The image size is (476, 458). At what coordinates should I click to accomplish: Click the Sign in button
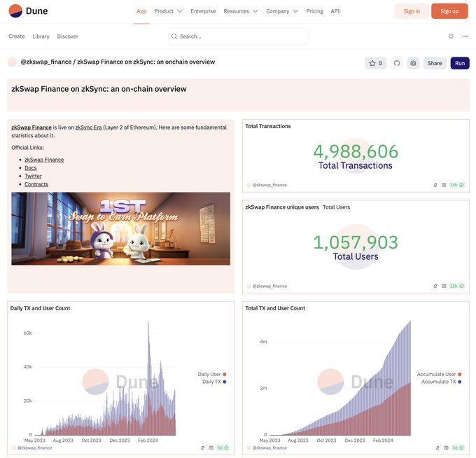pos(412,11)
